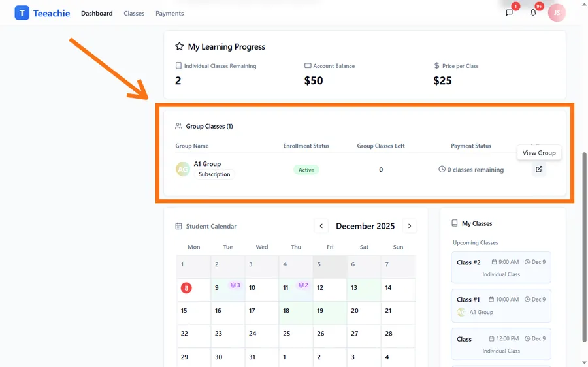Screen dimensions: 588x367
Task: Open the chat messages icon
Action: pyautogui.click(x=510, y=12)
